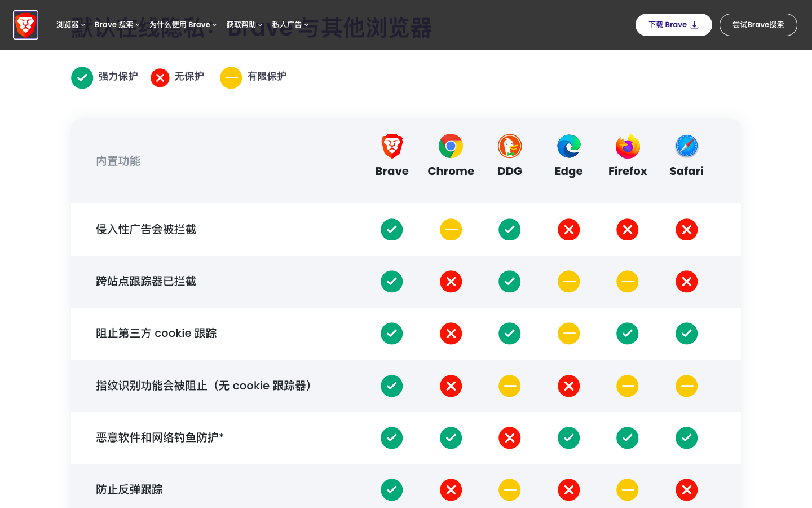Select the Edge browser icon
This screenshot has width=812, height=508.
568,146
